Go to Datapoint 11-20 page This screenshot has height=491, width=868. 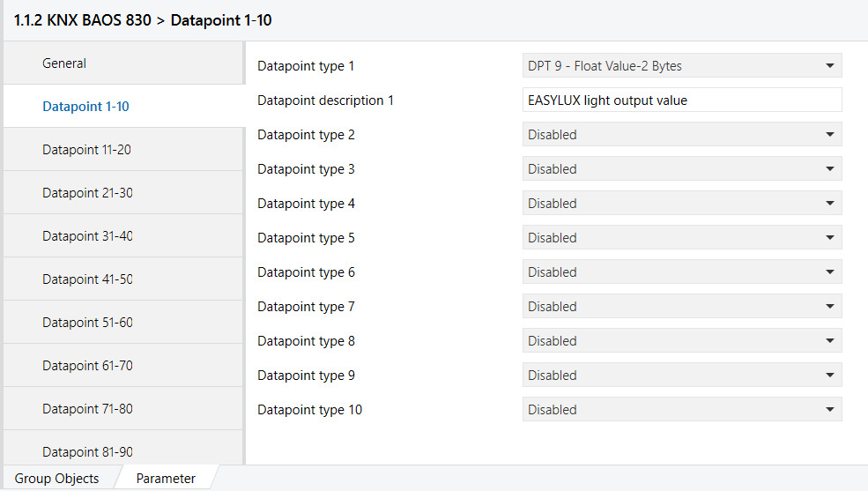pyautogui.click(x=86, y=150)
